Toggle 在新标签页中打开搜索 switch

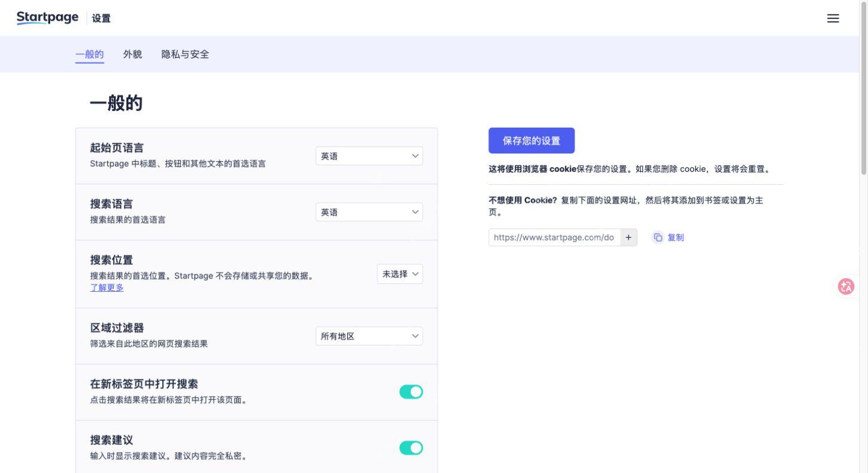[x=411, y=392]
